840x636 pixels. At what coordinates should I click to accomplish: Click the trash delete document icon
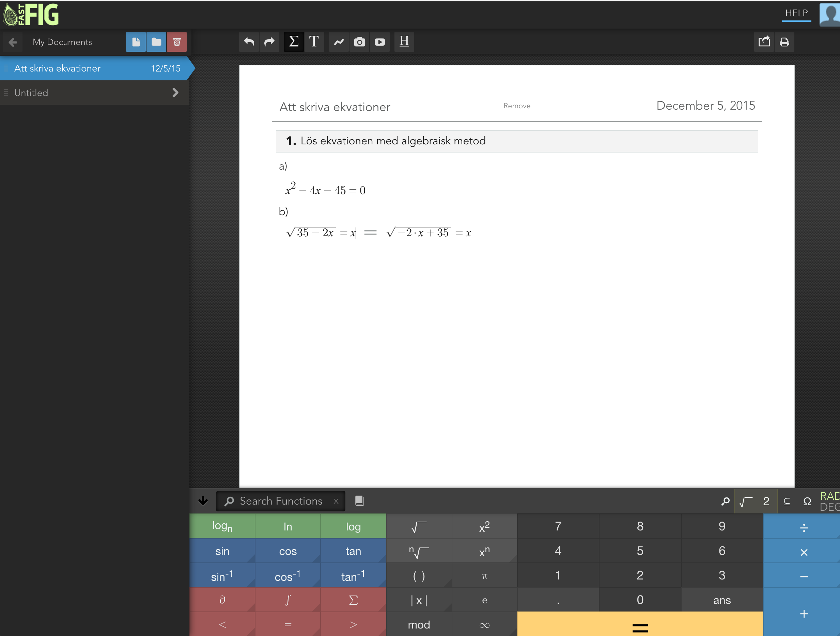pos(176,42)
